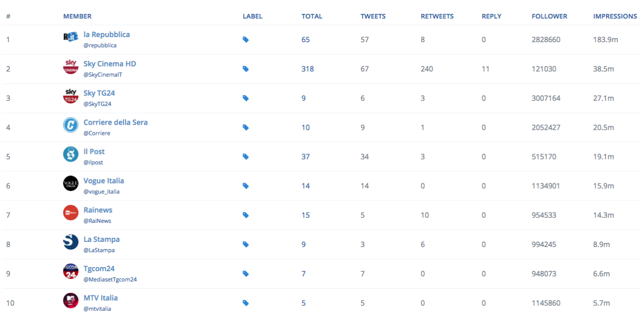The height and width of the screenshot is (316, 644).
Task: Click the total count 318 for Sky Cinema
Action: pyautogui.click(x=308, y=69)
